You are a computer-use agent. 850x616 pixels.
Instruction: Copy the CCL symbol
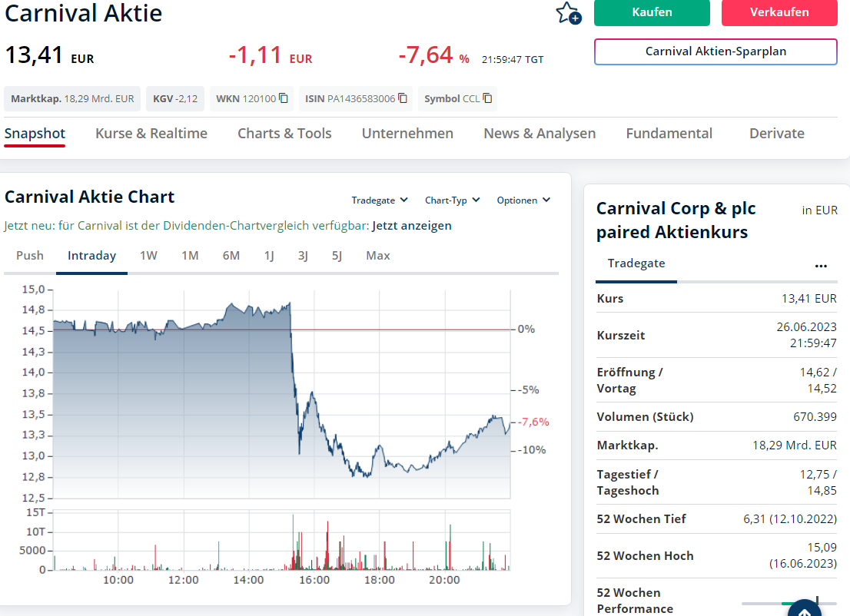pos(487,98)
